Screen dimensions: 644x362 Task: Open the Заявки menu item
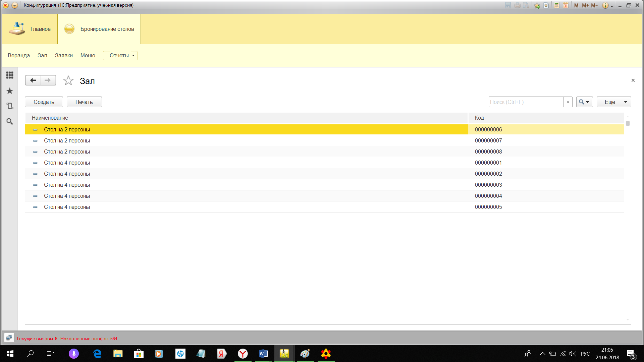tap(64, 56)
